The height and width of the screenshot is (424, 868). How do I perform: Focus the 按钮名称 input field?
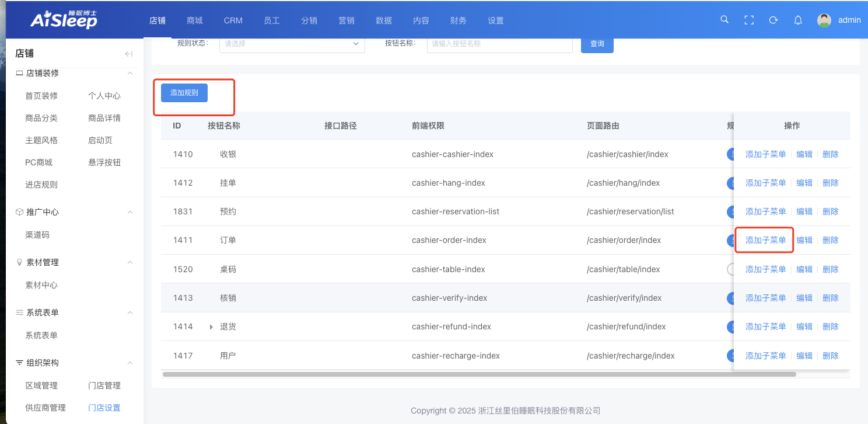[500, 43]
